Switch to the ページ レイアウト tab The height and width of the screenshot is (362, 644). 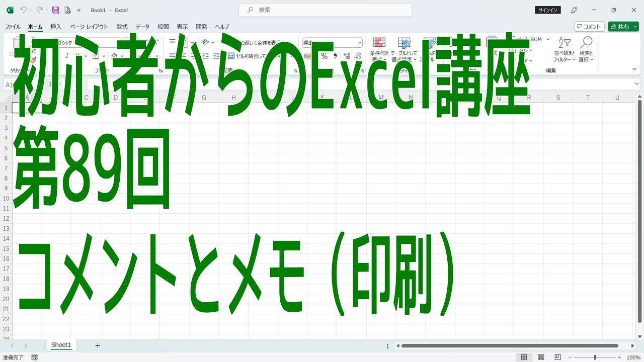coord(89,27)
